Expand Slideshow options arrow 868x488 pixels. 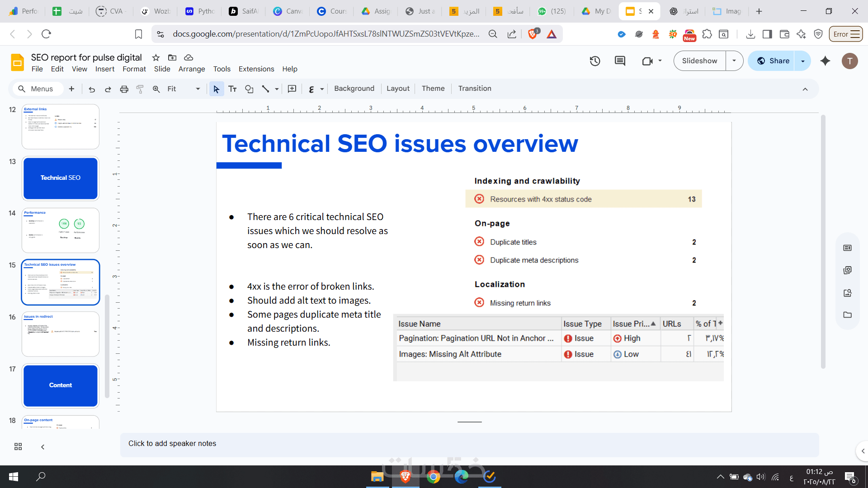click(734, 61)
